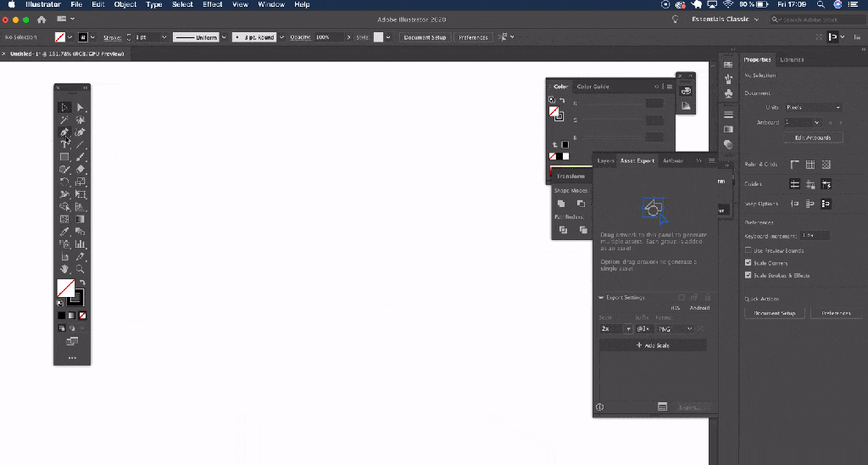The width and height of the screenshot is (868, 465).
Task: Toggle Show Rulers in Ruler & Grids
Action: point(794,165)
